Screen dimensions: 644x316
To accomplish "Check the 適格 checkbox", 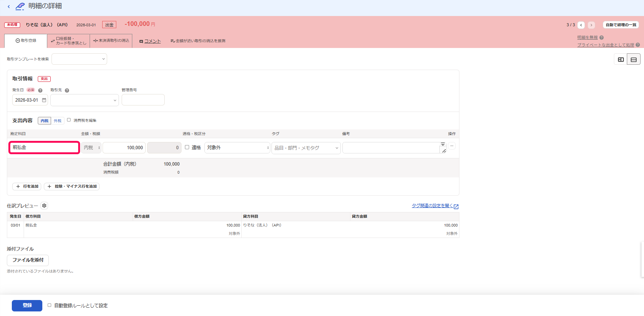I will pyautogui.click(x=187, y=147).
